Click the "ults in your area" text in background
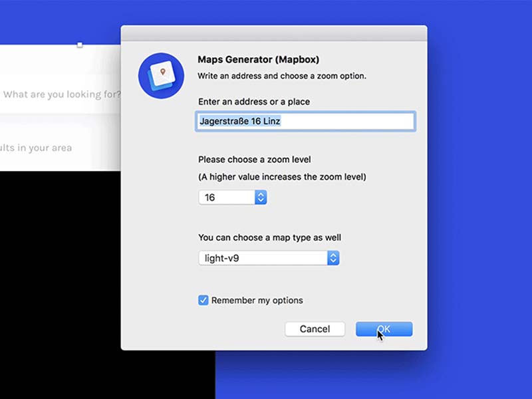Viewport: 532px width, 399px height. pos(36,148)
